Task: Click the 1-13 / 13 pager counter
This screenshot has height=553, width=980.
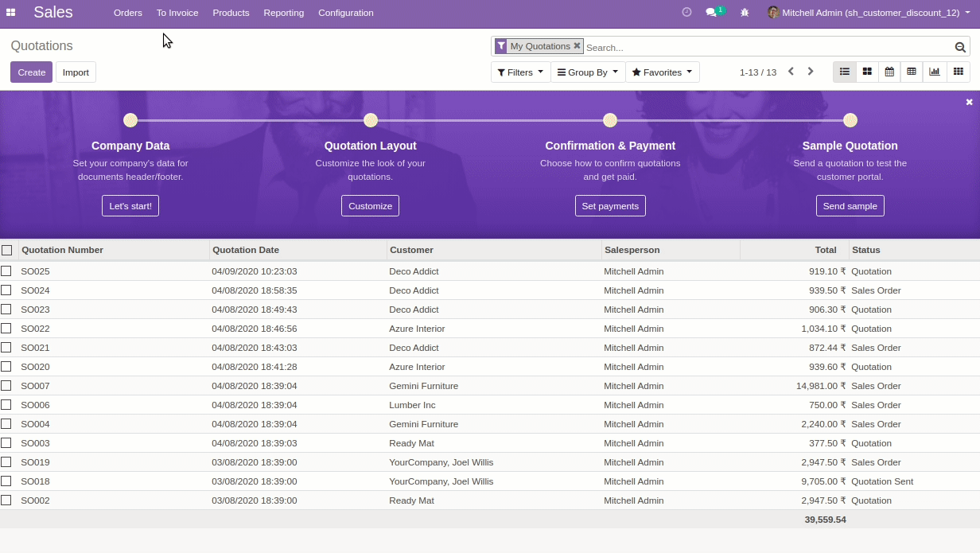Action: [x=758, y=72]
